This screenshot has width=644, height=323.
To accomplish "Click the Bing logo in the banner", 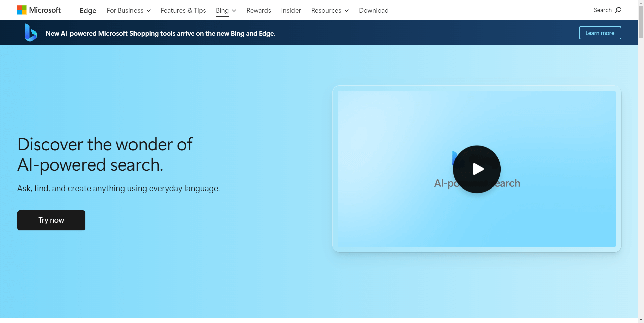I will tap(31, 33).
